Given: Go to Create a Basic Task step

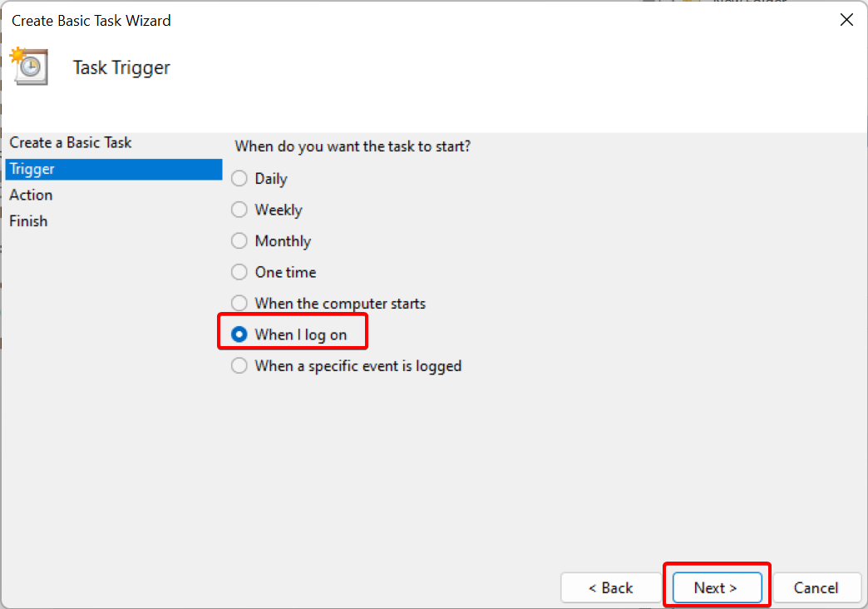Looking at the screenshot, I should coord(71,143).
